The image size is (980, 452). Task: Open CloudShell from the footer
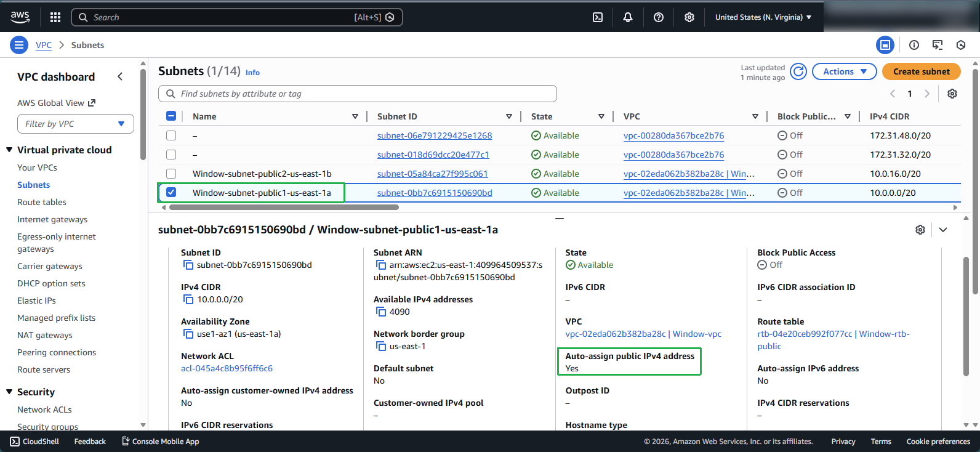[x=34, y=442]
